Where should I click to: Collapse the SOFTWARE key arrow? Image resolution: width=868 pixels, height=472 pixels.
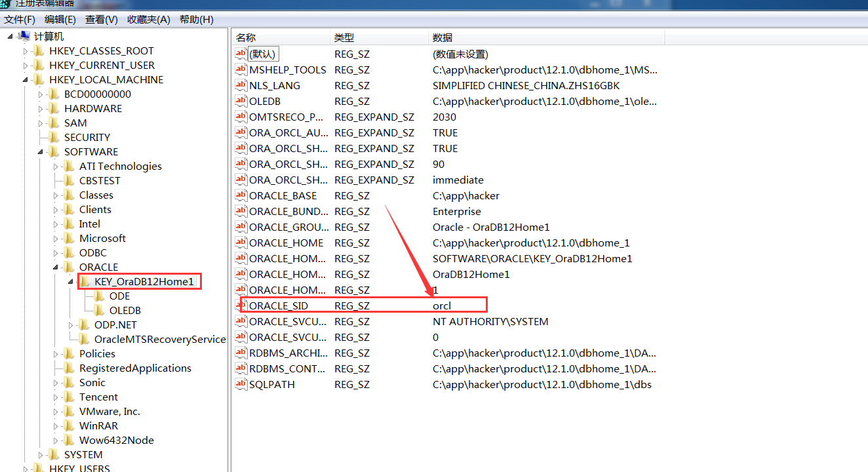click(41, 152)
